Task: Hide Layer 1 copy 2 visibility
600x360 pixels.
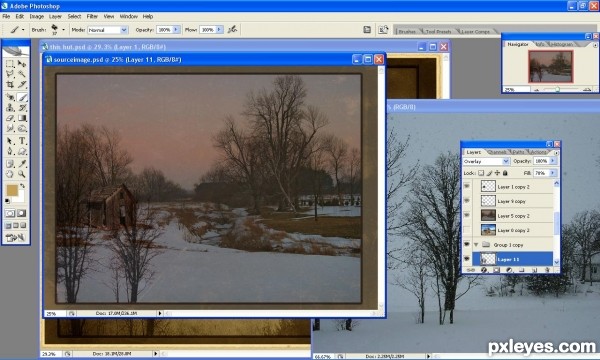Action: tap(467, 186)
